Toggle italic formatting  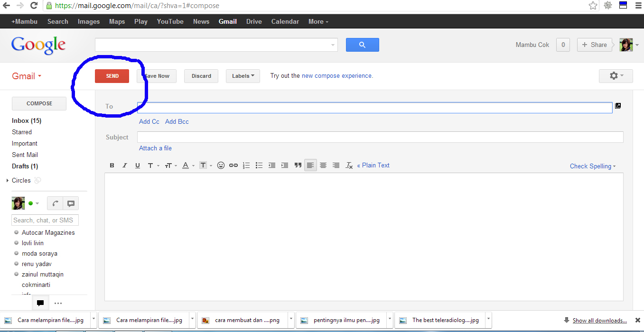[125, 165]
